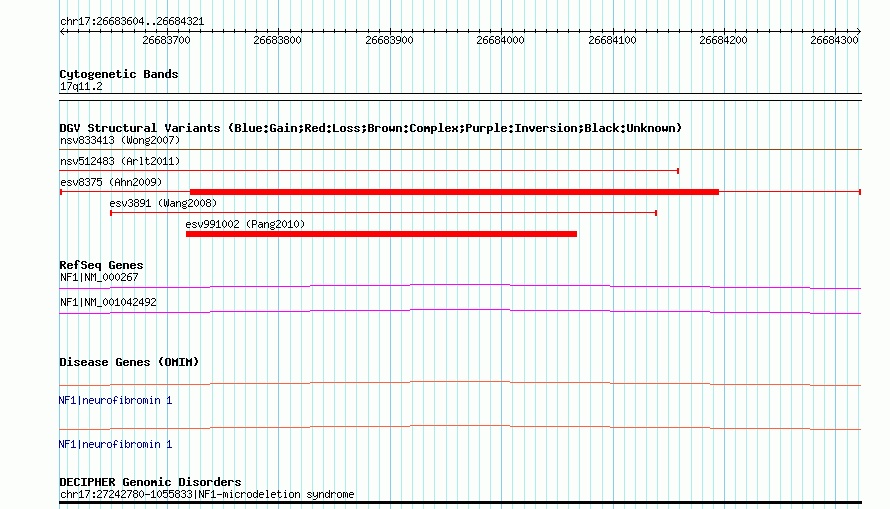
Task: Open the NF1|NM_000267 transcript label
Action: click(99, 277)
